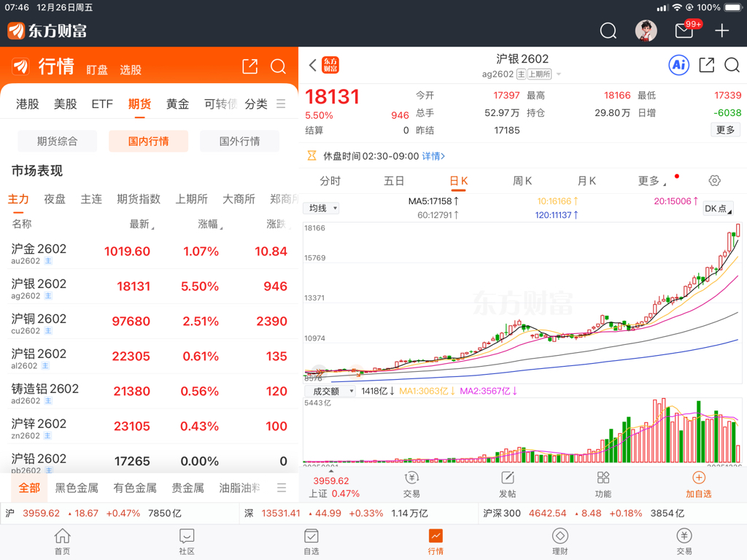Tap the plus icon in header
This screenshot has width=747, height=560.
[721, 31]
